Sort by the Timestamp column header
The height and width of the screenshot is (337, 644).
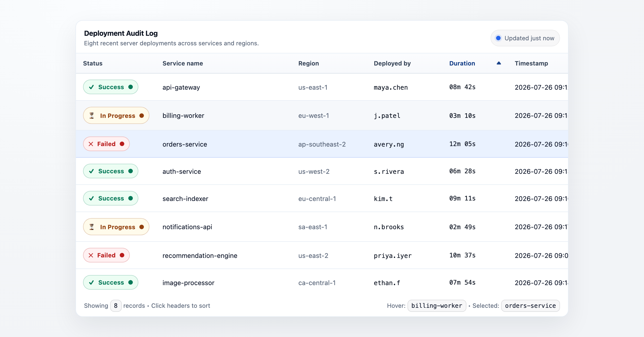pos(531,63)
